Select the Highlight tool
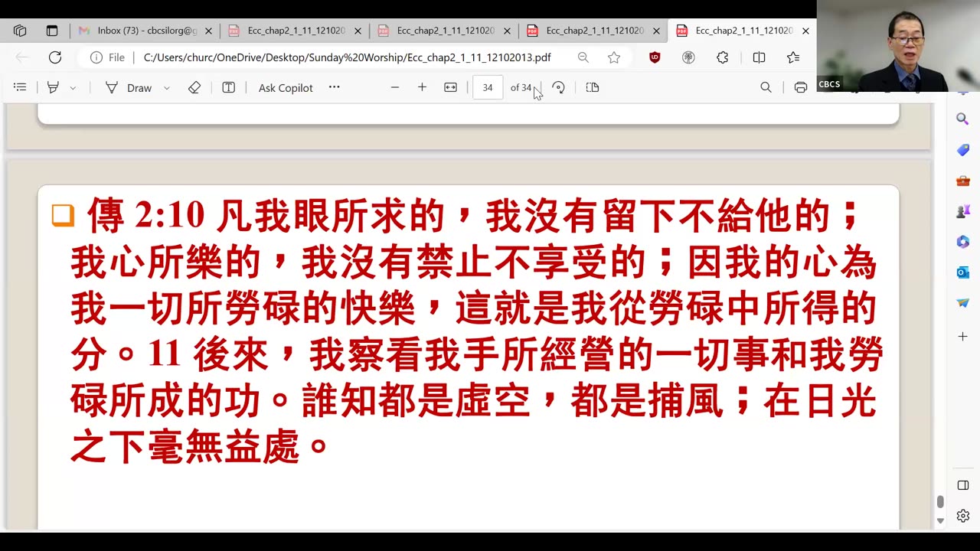Image resolution: width=980 pixels, height=551 pixels. pyautogui.click(x=53, y=87)
